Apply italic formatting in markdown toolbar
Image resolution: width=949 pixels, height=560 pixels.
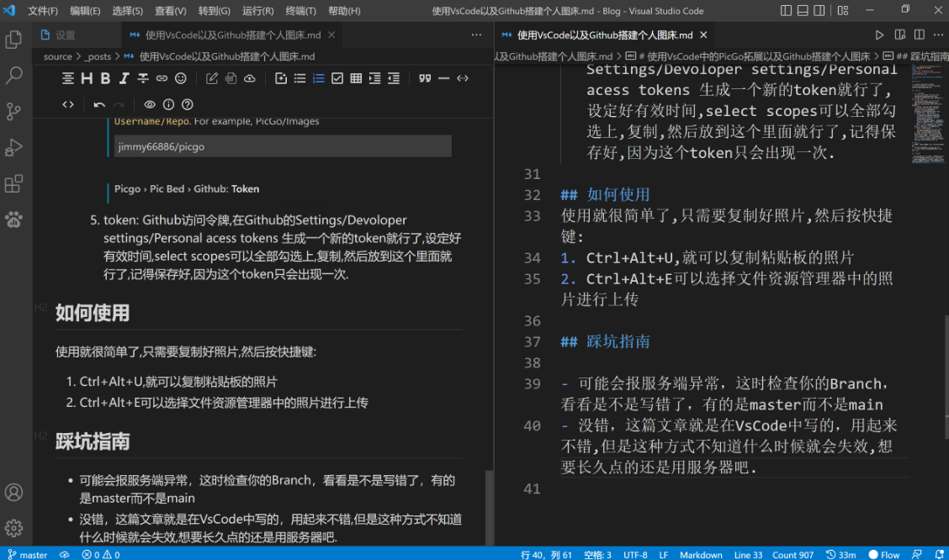pos(124,78)
